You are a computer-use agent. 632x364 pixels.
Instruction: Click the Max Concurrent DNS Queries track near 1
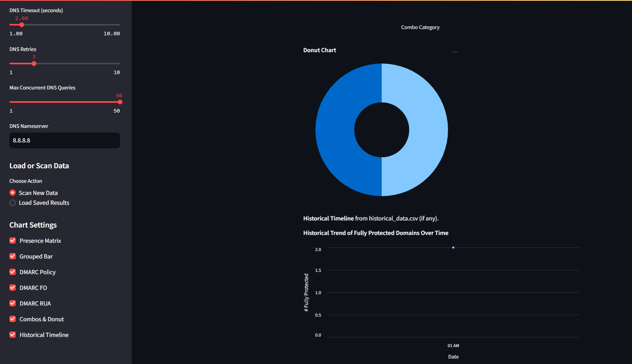[13, 102]
